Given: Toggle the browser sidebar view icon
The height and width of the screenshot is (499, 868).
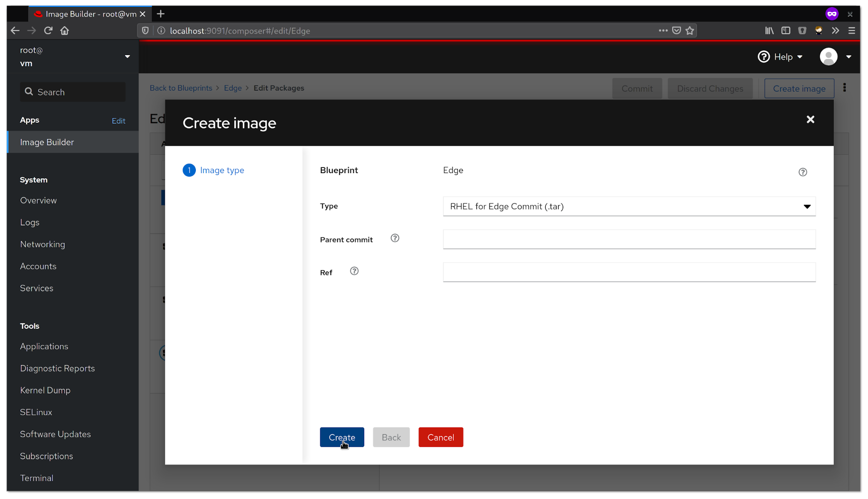Looking at the screenshot, I should (x=786, y=31).
